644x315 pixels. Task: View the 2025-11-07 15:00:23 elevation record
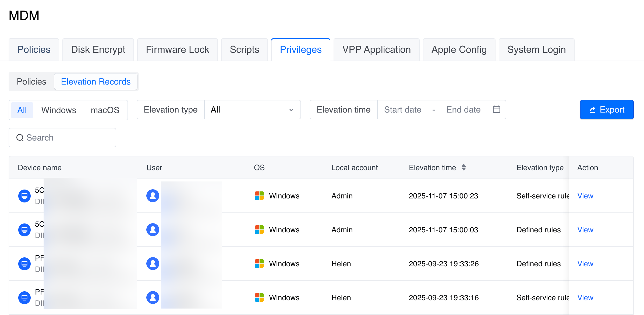[585, 196]
